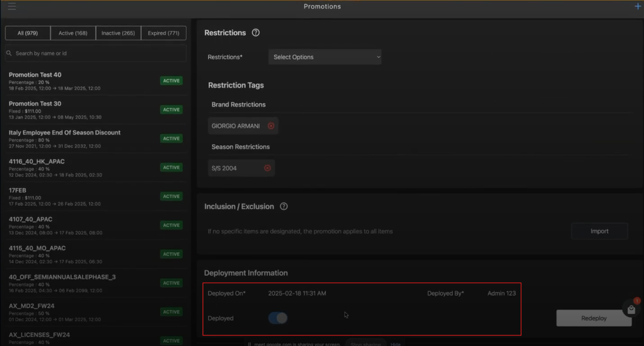Screen dimensions: 644x346
Task: Switch to the Expired (771) tab
Action: 164,33
